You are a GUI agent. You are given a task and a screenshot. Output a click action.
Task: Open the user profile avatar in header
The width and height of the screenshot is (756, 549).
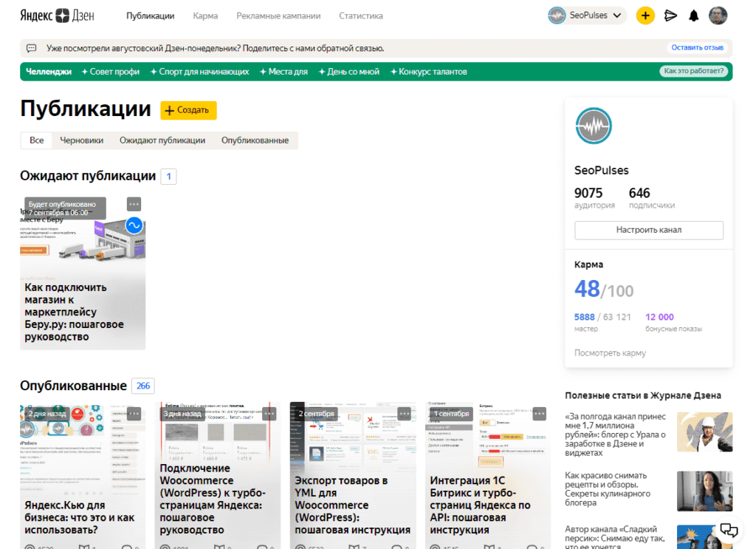point(718,16)
